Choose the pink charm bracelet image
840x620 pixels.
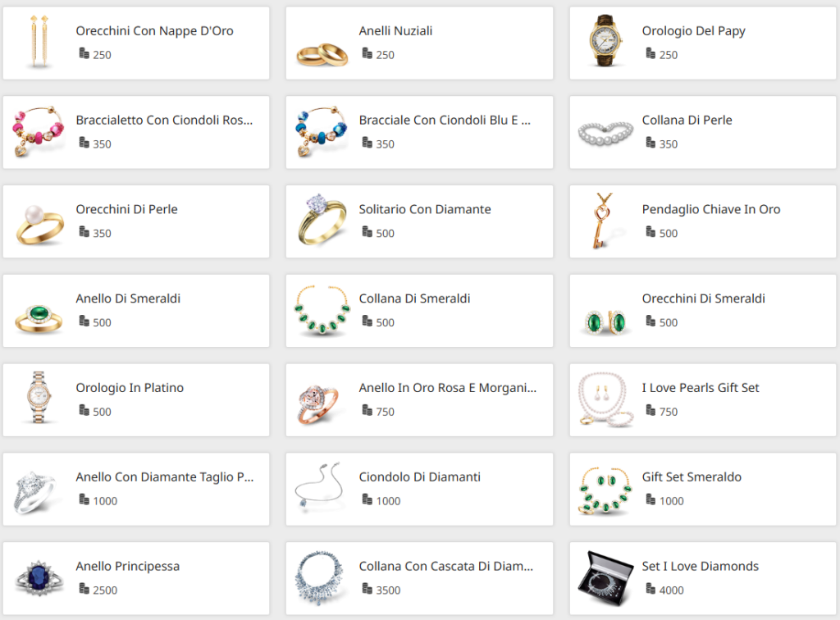coord(39,131)
